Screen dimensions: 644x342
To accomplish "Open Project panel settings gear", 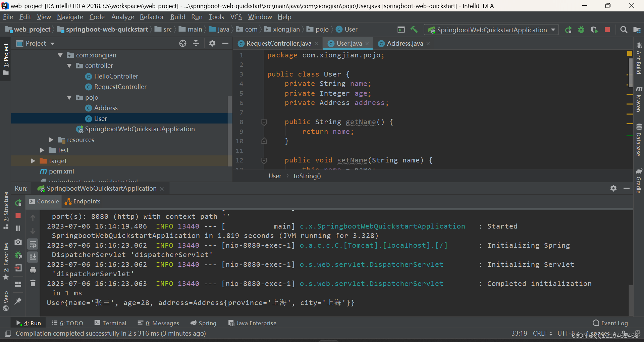I will click(x=212, y=43).
